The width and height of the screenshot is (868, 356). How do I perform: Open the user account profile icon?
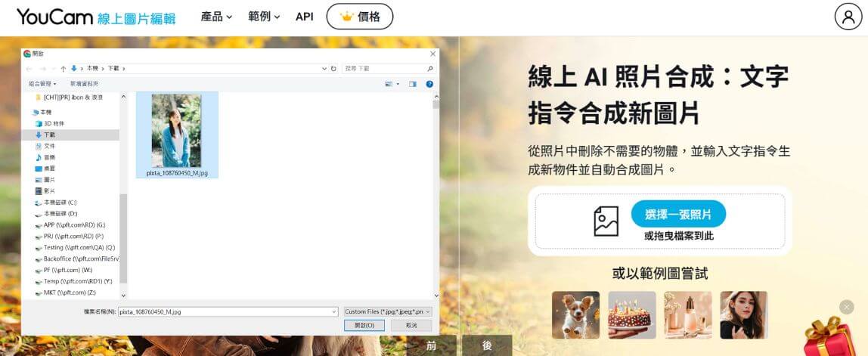pos(848,17)
